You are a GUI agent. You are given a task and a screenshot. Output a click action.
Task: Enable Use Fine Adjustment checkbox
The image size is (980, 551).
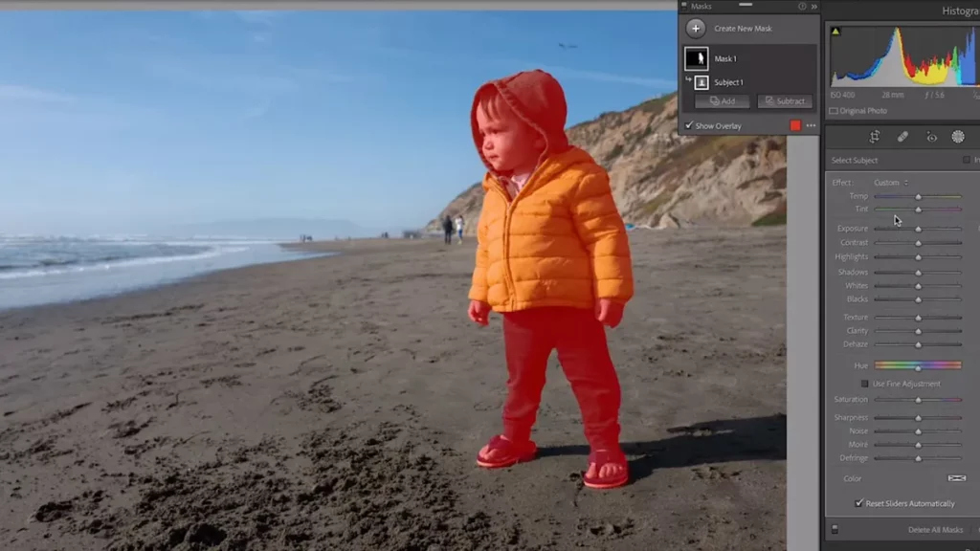(864, 384)
